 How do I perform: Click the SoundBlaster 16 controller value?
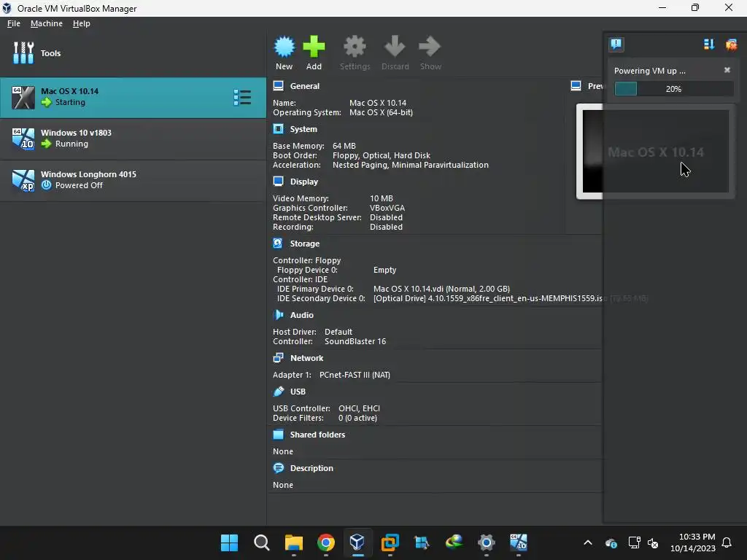pos(355,341)
